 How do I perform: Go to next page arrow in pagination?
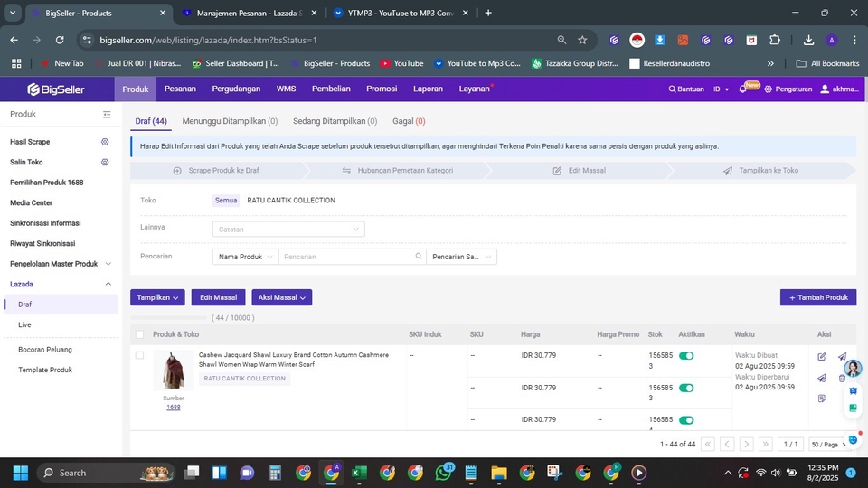pyautogui.click(x=746, y=445)
